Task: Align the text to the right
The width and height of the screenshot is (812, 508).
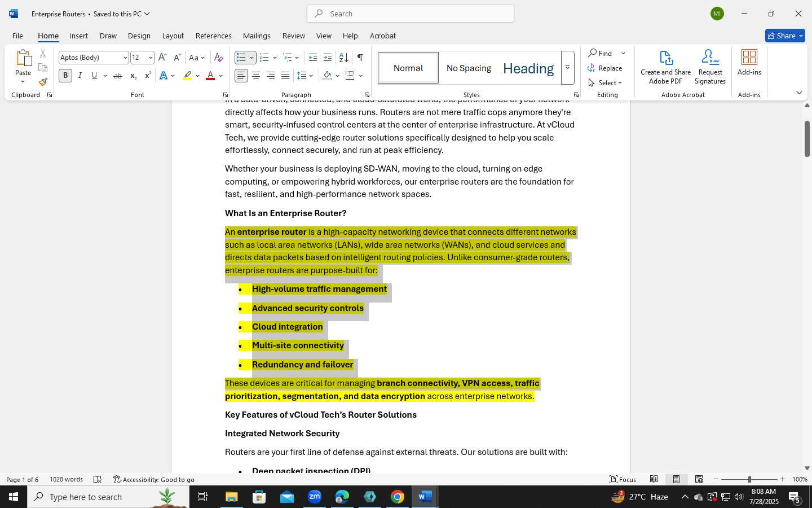Action: 271,76
